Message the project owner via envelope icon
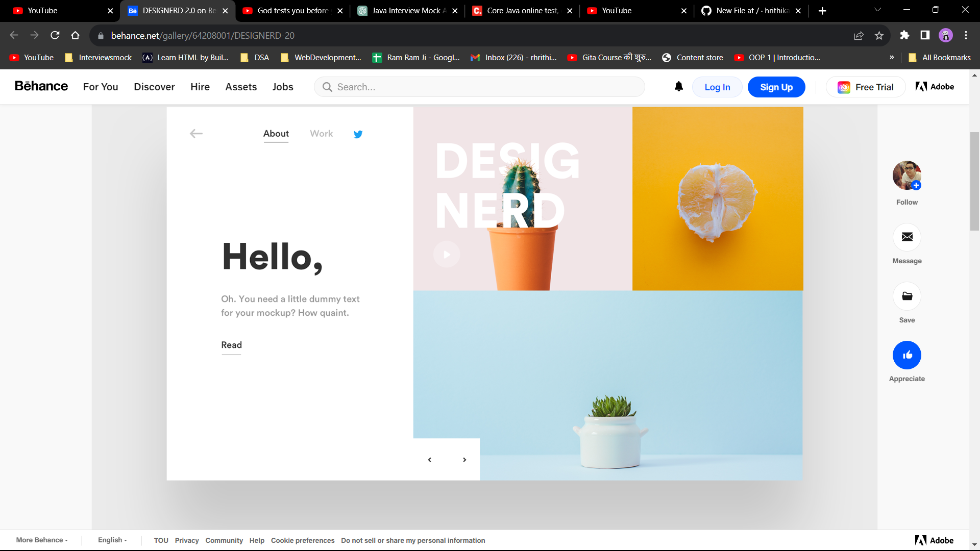Viewport: 980px width, 551px height. (906, 237)
